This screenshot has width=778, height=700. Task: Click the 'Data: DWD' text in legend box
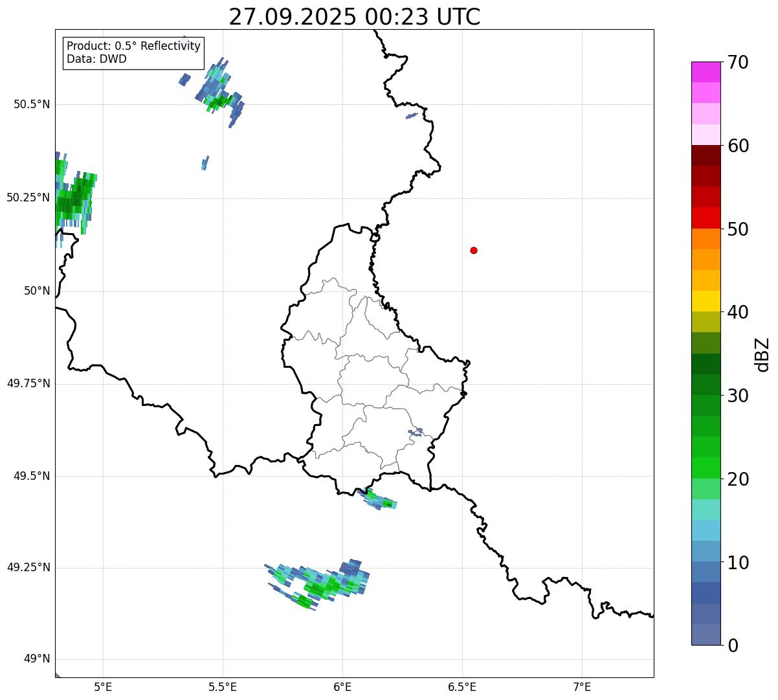point(97,59)
